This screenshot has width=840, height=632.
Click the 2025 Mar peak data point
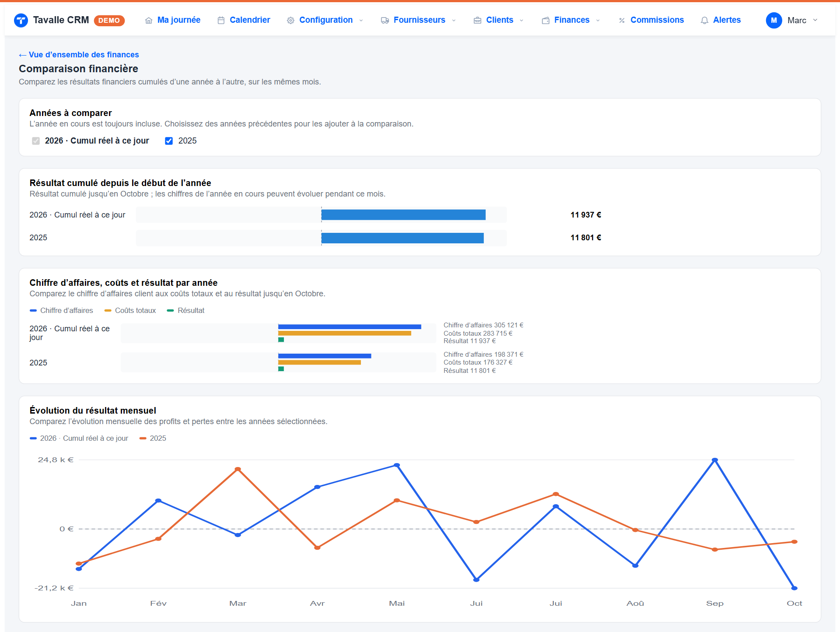(x=238, y=469)
